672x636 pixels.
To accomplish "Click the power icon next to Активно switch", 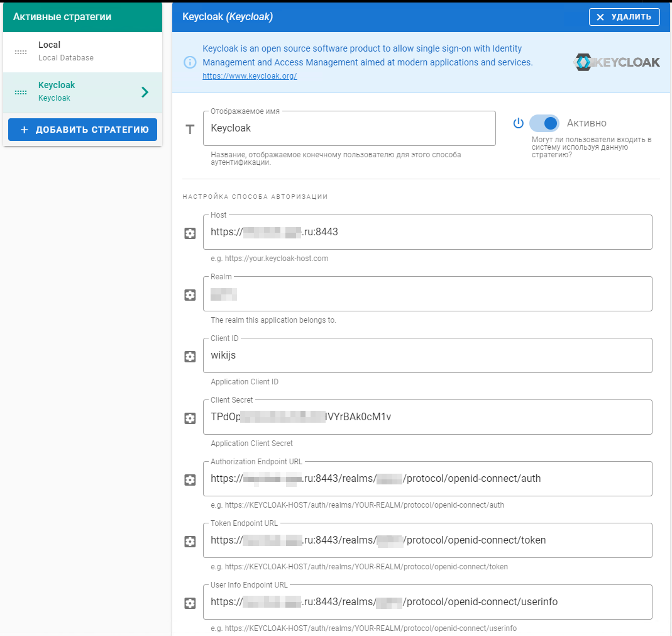I will point(518,123).
